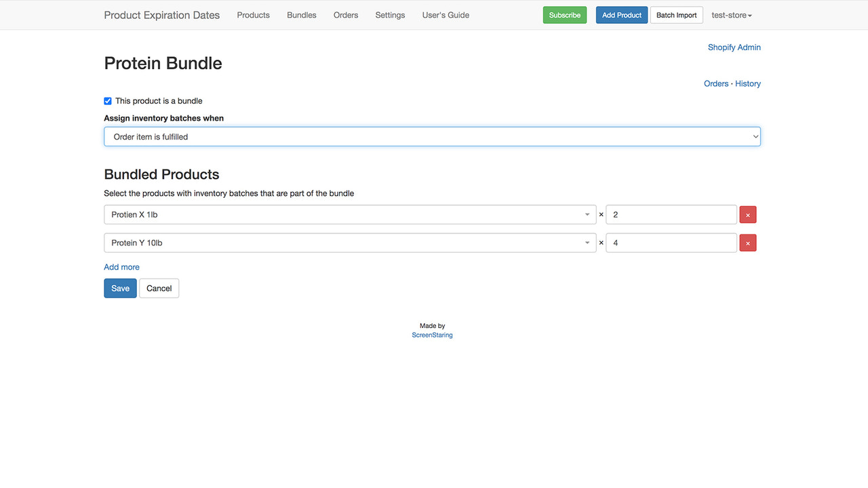
Task: Expand the test-store account menu
Action: tap(731, 14)
